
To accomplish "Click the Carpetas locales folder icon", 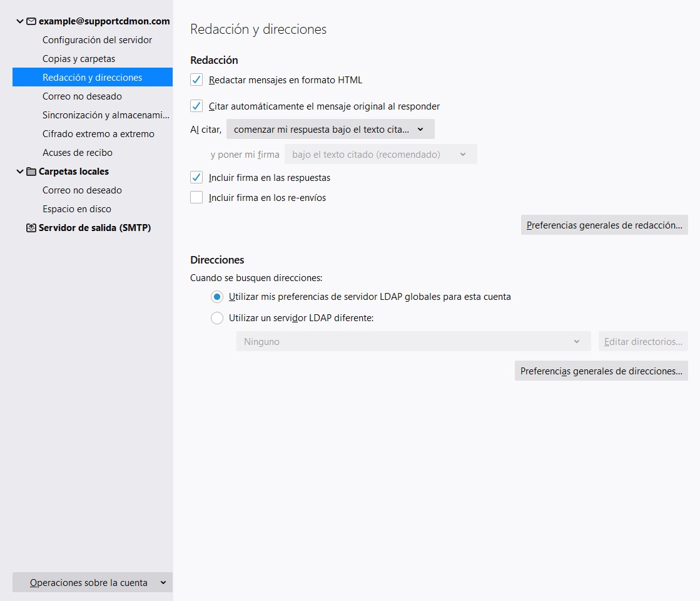I will 31,172.
